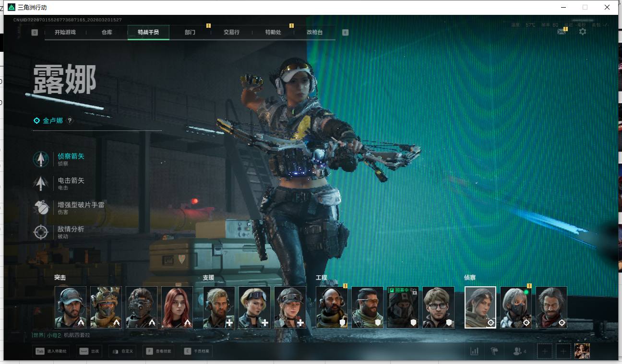Open the 自定义 button
This screenshot has width=622, height=364.
pos(122,351)
